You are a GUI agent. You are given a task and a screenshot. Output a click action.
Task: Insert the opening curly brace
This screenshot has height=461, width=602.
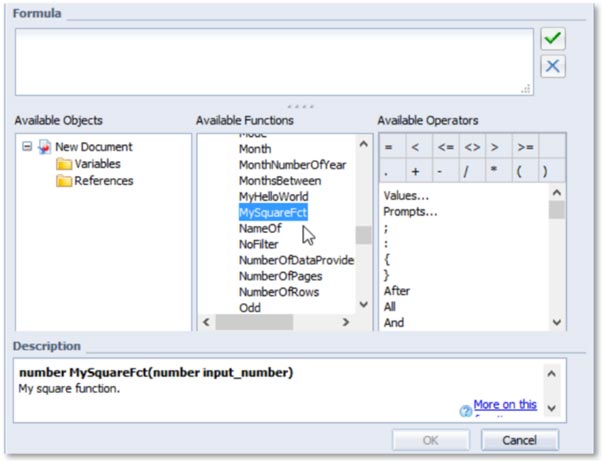387,260
